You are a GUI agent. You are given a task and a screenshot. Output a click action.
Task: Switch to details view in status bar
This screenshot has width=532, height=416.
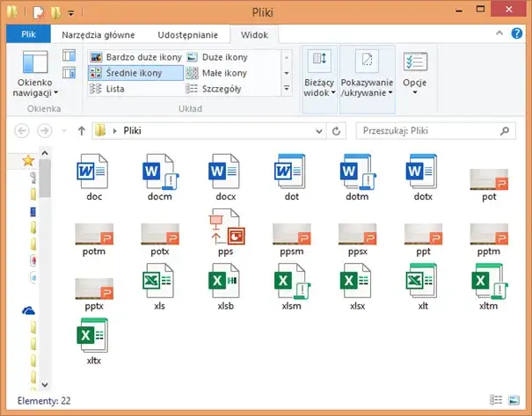496,400
